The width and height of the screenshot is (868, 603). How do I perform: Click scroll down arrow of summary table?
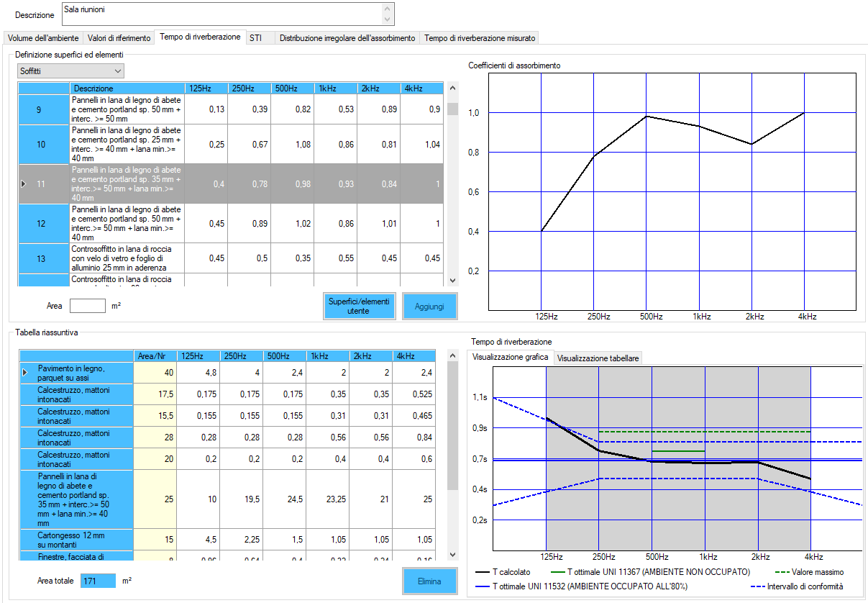coord(452,554)
